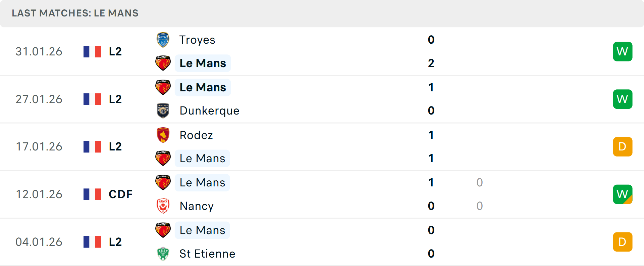
Task: Click the highlighted Le Mans name versus Dunkerque
Action: [203, 87]
